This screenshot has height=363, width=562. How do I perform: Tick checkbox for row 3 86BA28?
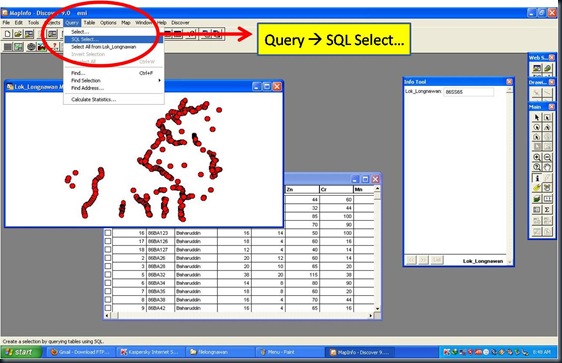pyautogui.click(x=108, y=266)
